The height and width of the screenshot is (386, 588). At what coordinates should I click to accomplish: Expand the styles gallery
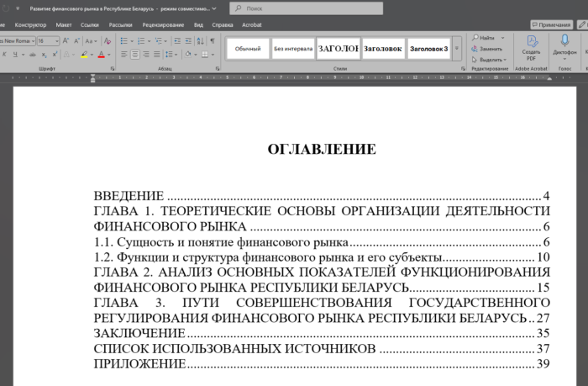(457, 49)
